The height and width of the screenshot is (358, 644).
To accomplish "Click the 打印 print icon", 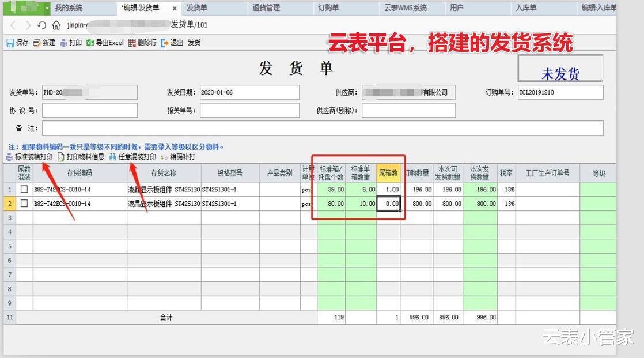I will [x=64, y=43].
